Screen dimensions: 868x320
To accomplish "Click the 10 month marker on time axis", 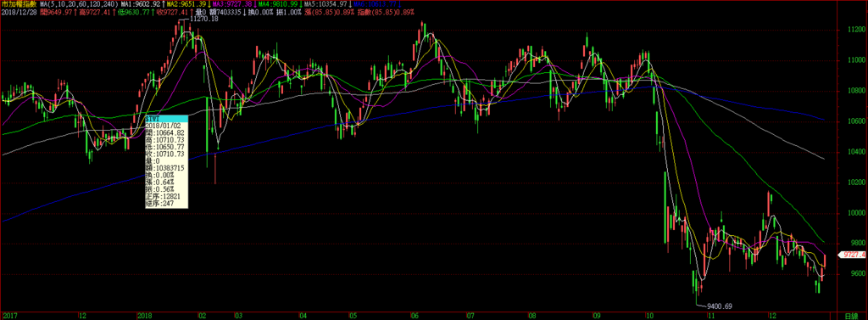I will pyautogui.click(x=650, y=316).
